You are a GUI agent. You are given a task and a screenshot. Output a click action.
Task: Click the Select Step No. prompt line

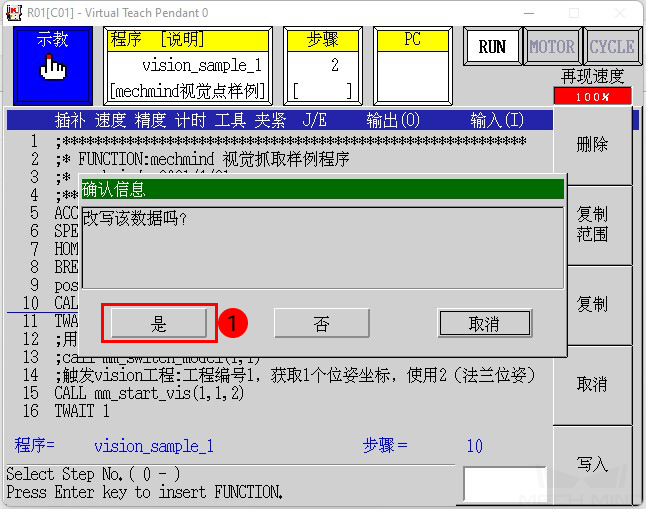[94, 474]
